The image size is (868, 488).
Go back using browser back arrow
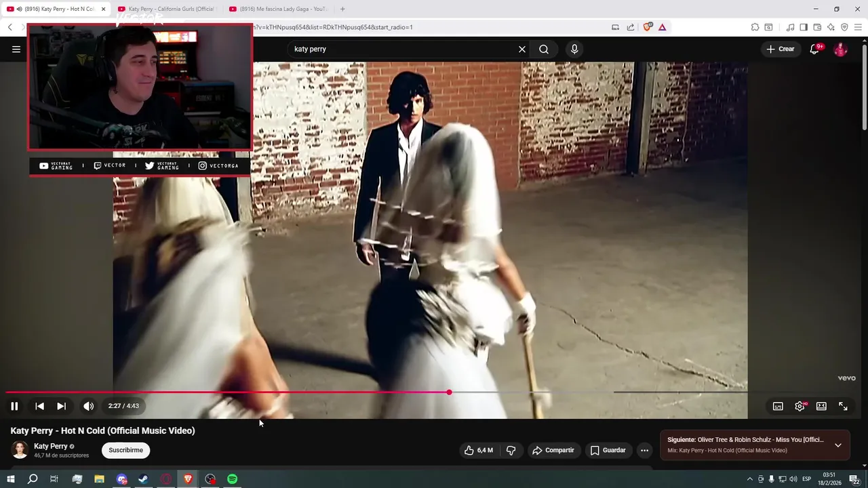pyautogui.click(x=10, y=27)
